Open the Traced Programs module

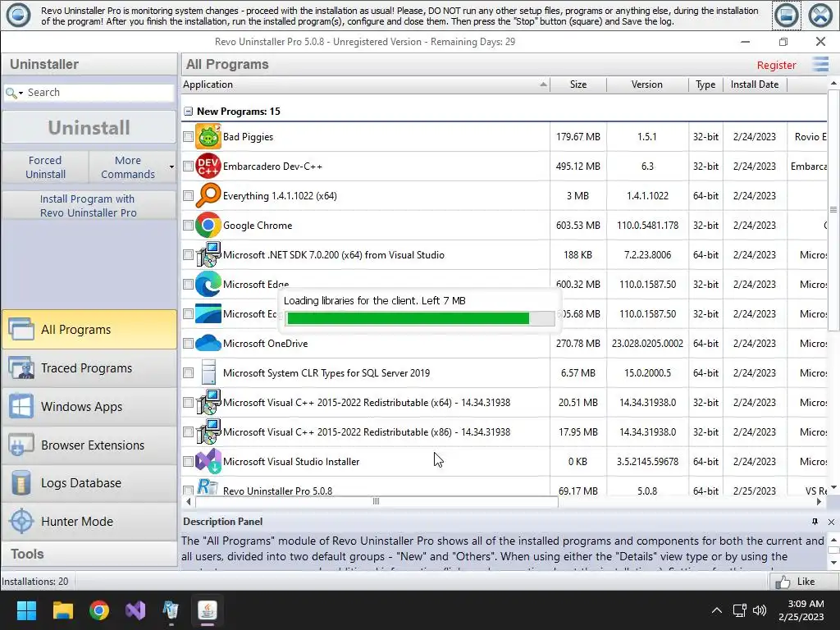(89, 368)
